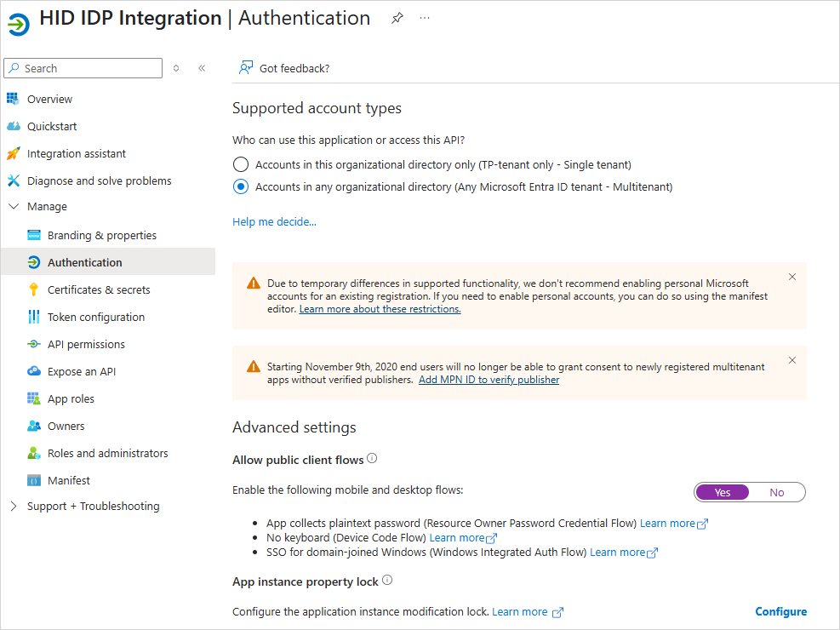Screen dimensions: 840x630
Task: Dismiss the personal Microsoft accounts warning
Action: 792,277
